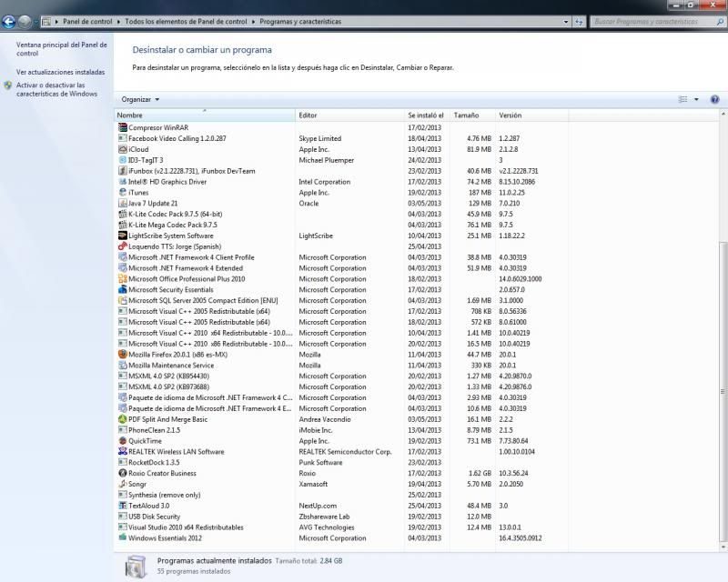Select MSXML 4.0 SP2 (KB973688) entry
This screenshot has width=728, height=582.
pos(341,386)
